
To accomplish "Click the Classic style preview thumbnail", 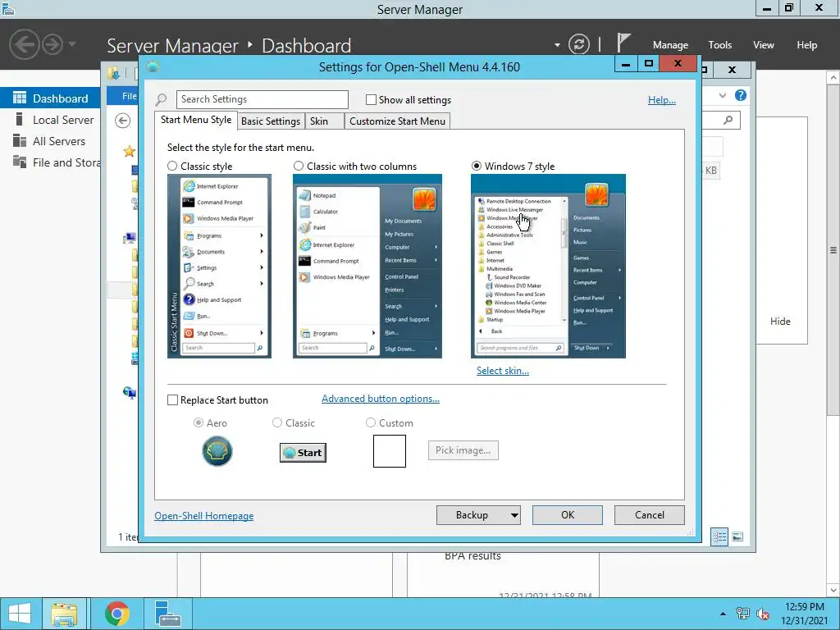I will [219, 267].
